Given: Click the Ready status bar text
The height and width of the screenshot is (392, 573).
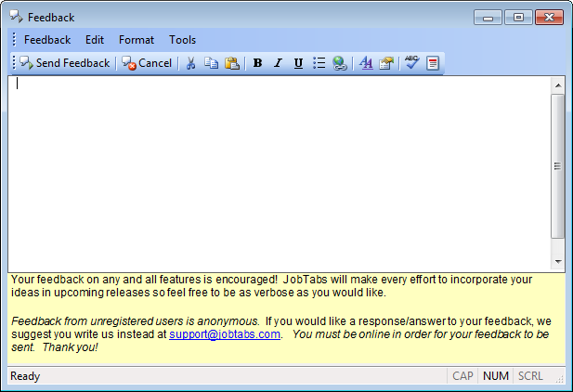Looking at the screenshot, I should [25, 376].
